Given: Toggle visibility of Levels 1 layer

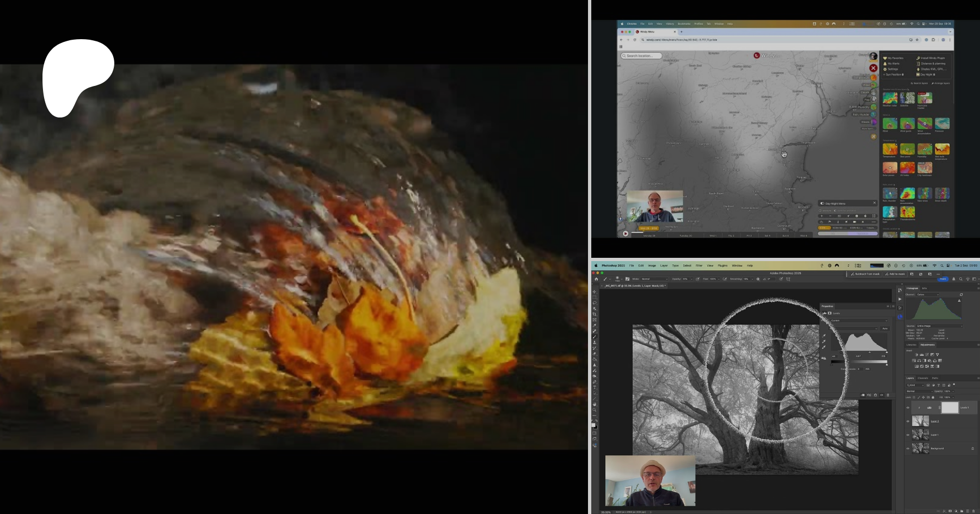Looking at the screenshot, I should [908, 408].
